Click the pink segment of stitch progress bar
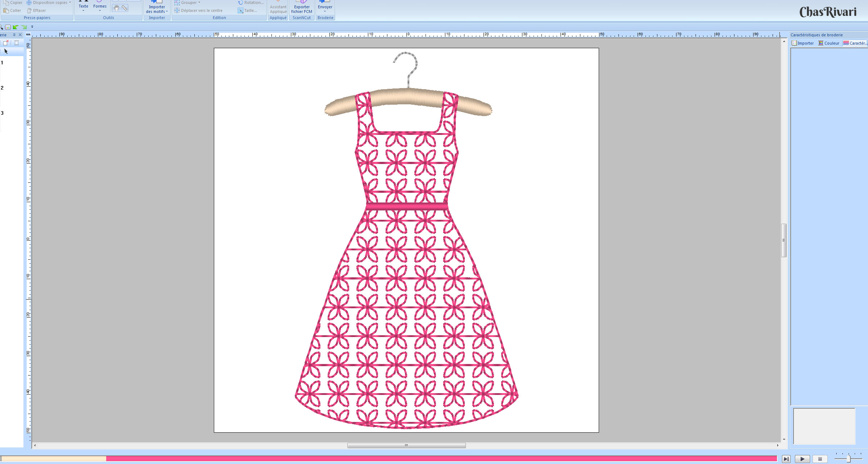The width and height of the screenshot is (868, 464). point(441,459)
